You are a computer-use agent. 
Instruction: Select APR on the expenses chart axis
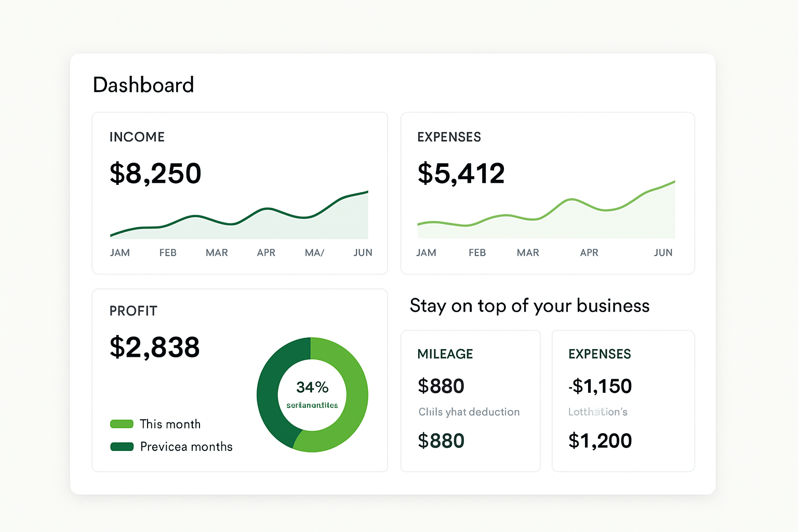click(x=589, y=252)
